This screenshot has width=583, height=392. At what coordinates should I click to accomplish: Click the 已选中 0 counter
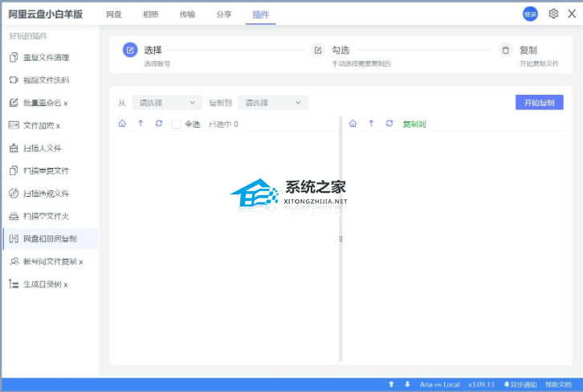pyautogui.click(x=223, y=125)
